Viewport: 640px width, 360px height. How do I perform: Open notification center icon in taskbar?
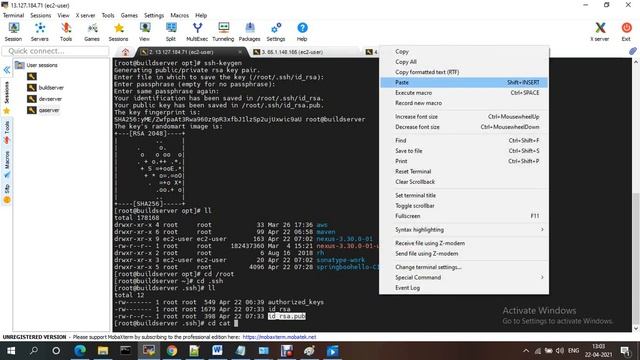(x=625, y=351)
